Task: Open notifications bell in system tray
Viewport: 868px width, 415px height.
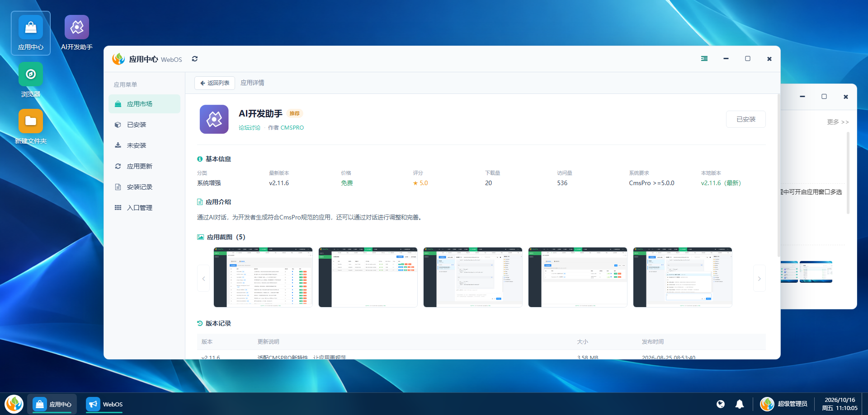Action: pyautogui.click(x=740, y=404)
